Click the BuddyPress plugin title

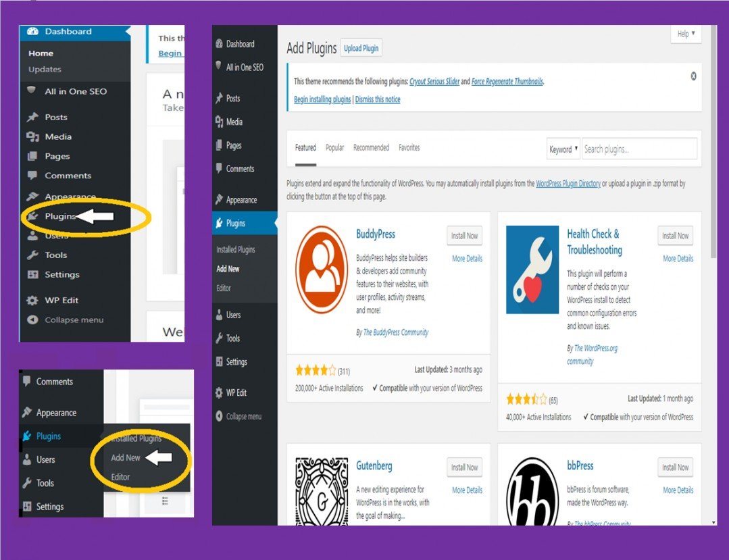[x=376, y=234]
